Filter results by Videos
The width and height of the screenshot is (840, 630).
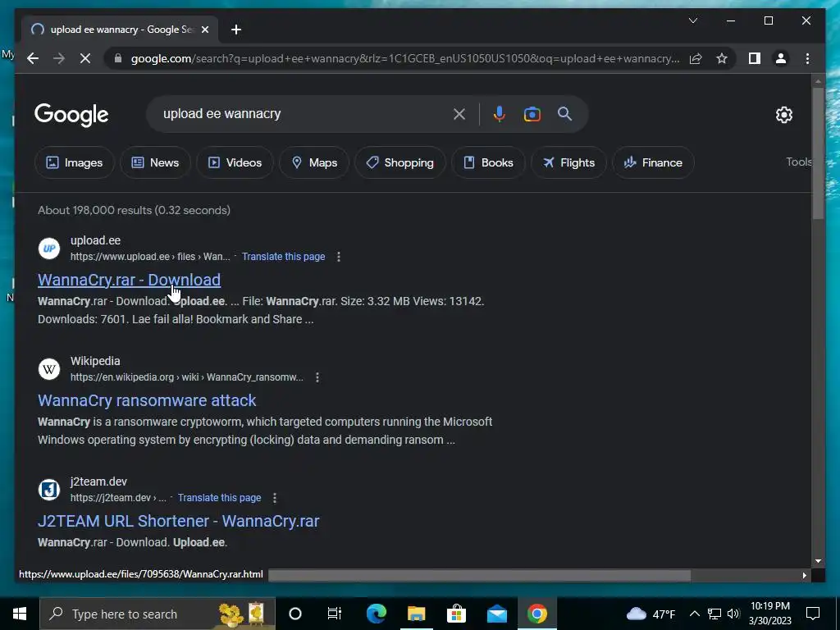pos(235,162)
